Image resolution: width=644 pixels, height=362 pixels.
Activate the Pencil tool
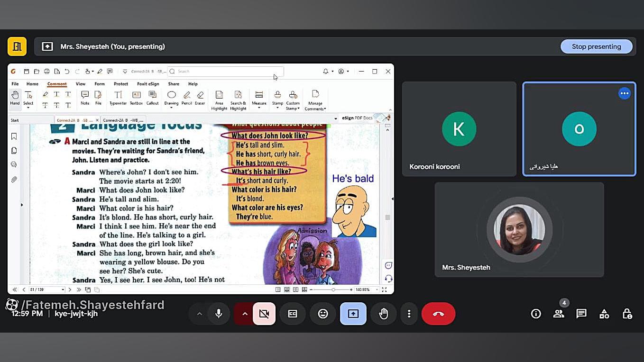(187, 98)
